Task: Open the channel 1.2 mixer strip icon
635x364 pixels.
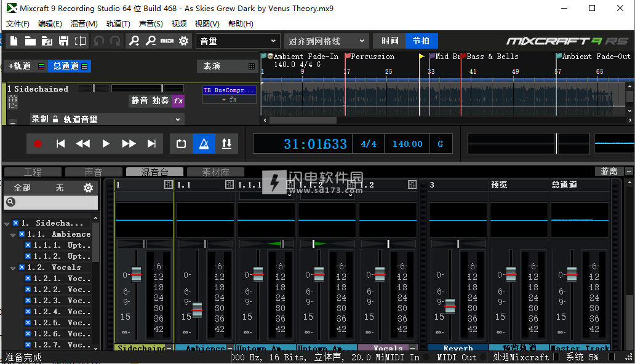Action: (412, 184)
